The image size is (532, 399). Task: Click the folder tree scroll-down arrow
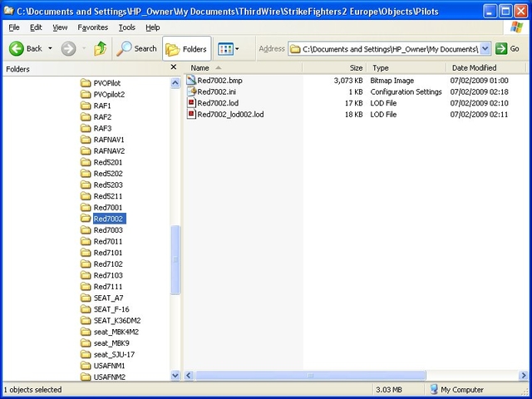pos(175,375)
